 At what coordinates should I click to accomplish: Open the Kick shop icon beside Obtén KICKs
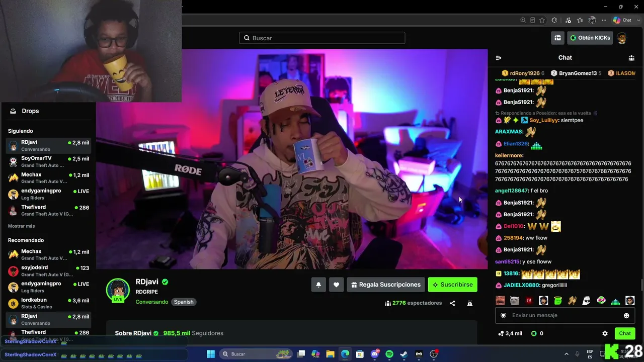click(x=558, y=38)
